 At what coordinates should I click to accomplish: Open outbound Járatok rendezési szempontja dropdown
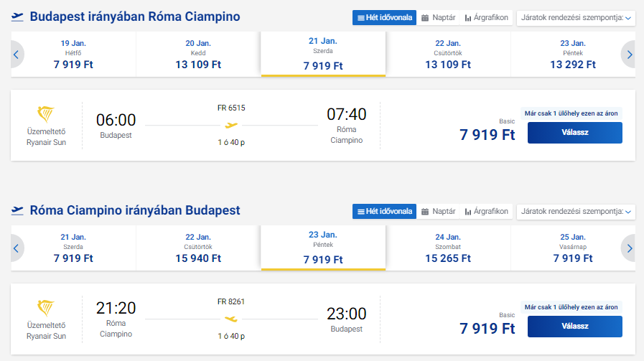(x=576, y=17)
